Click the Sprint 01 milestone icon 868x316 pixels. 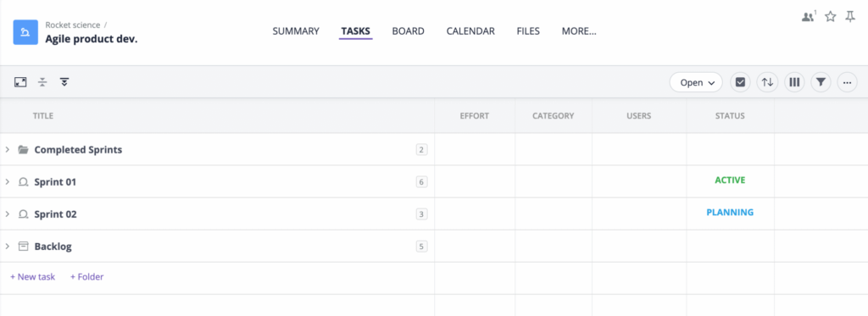[x=23, y=181]
